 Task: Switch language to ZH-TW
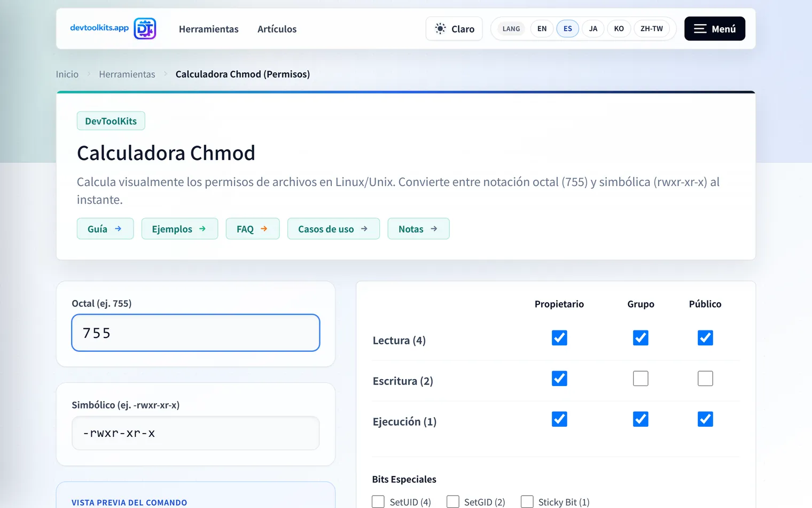(652, 29)
